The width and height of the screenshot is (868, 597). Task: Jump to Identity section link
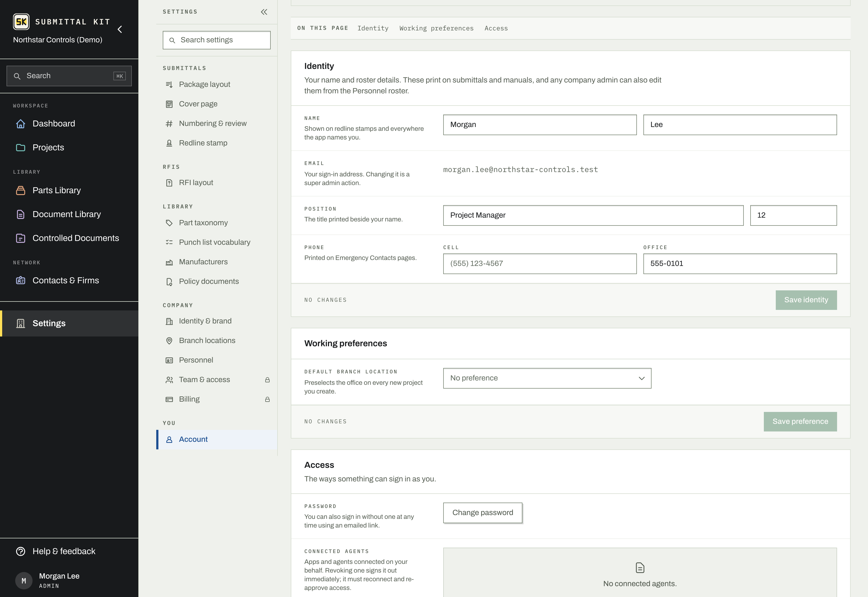pyautogui.click(x=373, y=28)
